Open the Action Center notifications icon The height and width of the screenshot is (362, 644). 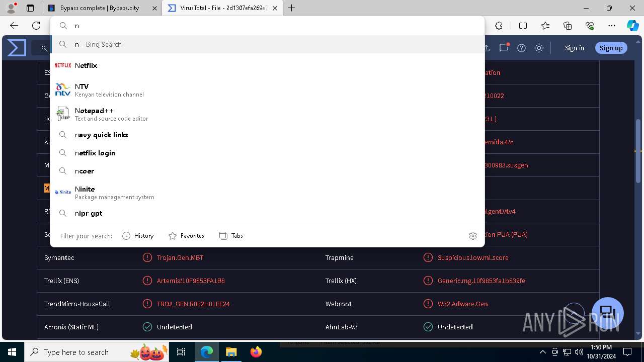(x=627, y=352)
